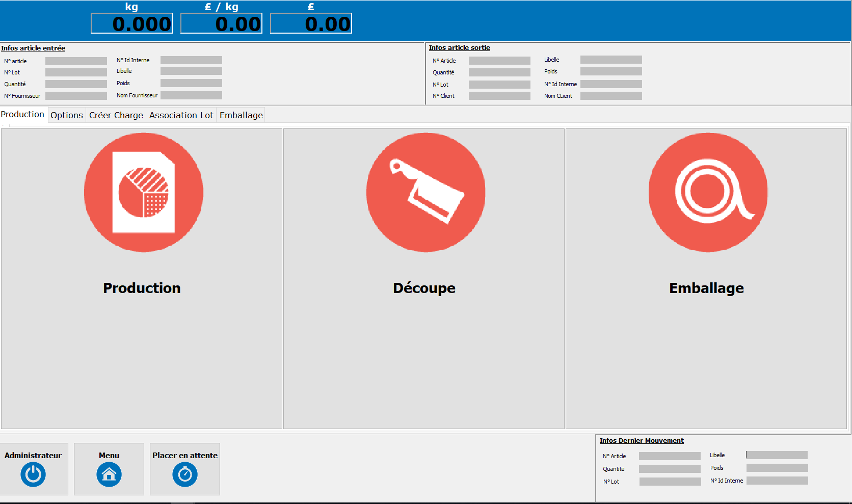
Task: Click the Emballage tile label
Action: click(706, 288)
